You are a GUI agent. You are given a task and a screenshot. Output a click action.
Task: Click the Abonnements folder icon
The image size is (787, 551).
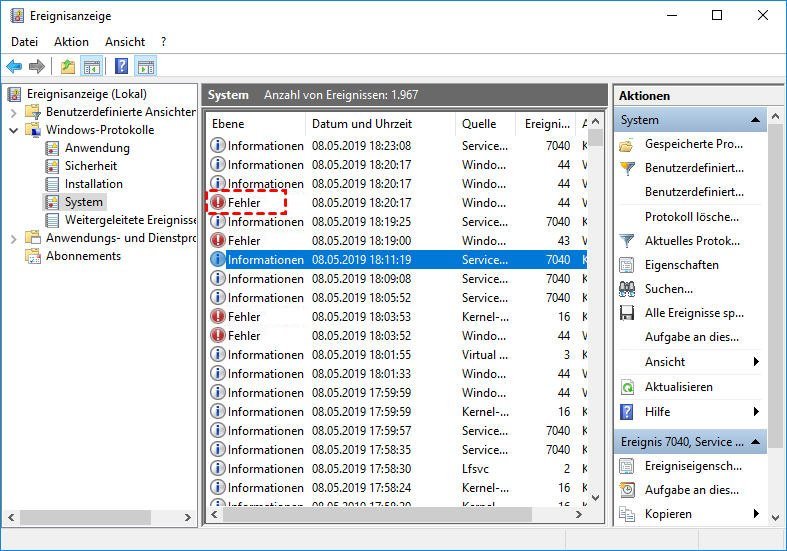coord(33,256)
